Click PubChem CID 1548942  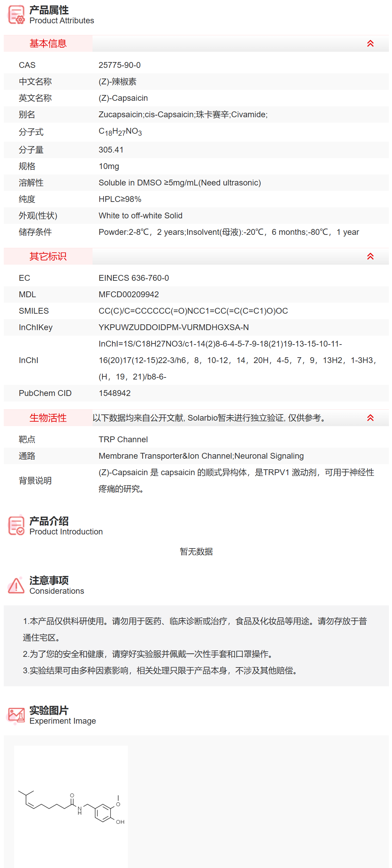[115, 393]
